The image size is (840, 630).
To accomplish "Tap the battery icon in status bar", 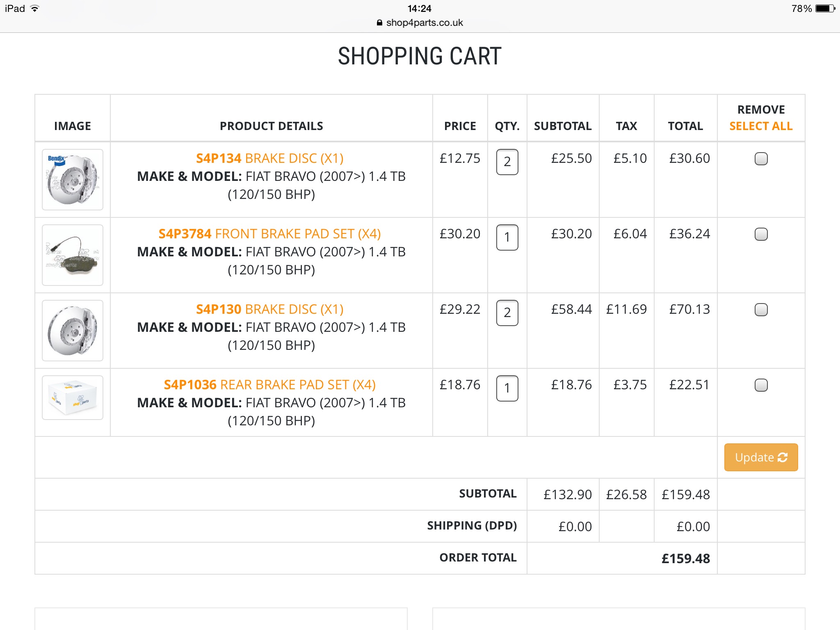I will coord(825,9).
